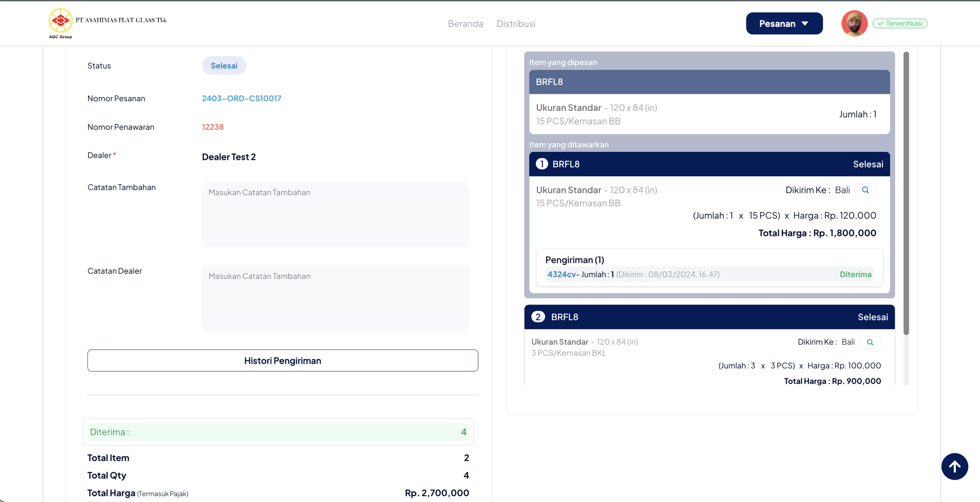The height and width of the screenshot is (502, 980).
Task: Click the Total Qty row
Action: tap(278, 475)
